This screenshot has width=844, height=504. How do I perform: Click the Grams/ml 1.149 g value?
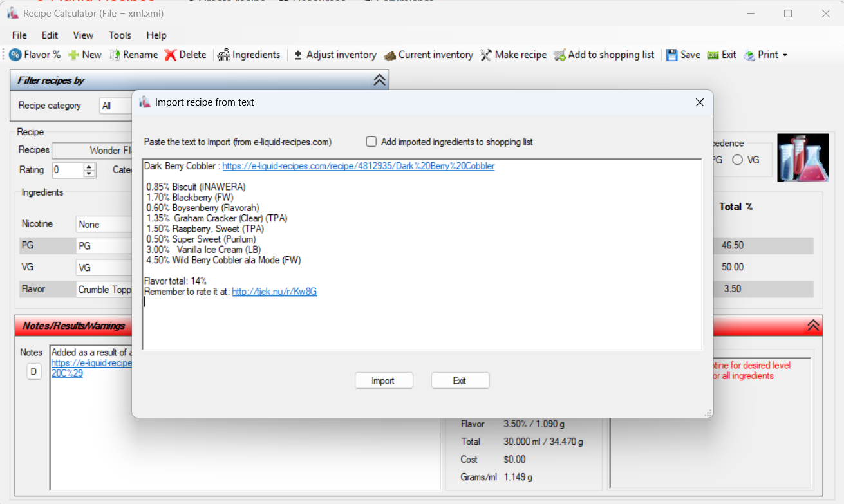coord(518,477)
